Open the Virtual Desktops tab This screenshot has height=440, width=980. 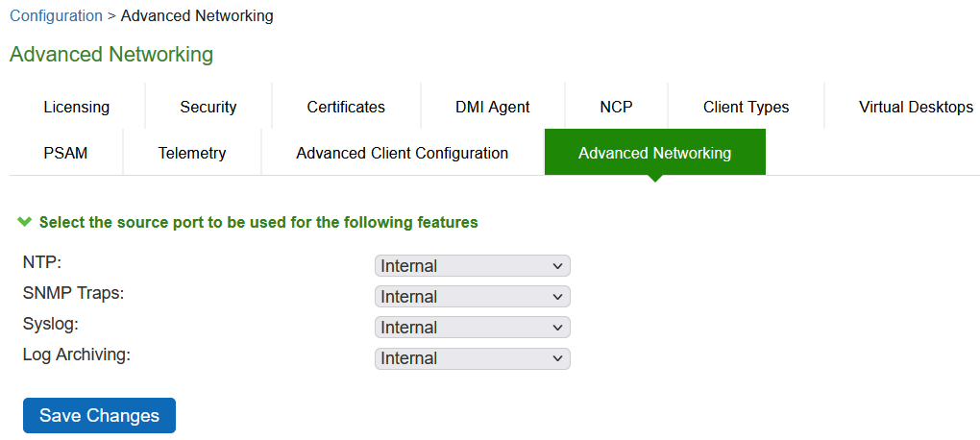pyautogui.click(x=916, y=107)
